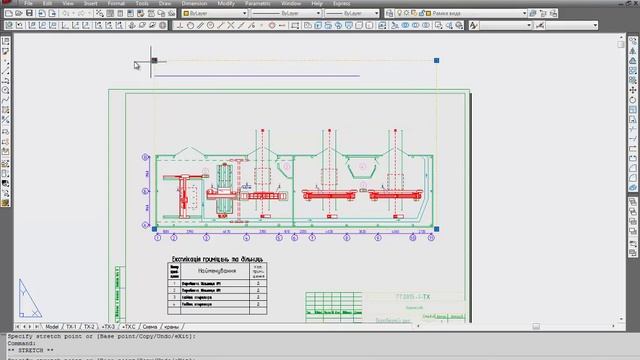Open the Format menu
This screenshot has height=360, width=640.
pyautogui.click(x=116, y=3)
